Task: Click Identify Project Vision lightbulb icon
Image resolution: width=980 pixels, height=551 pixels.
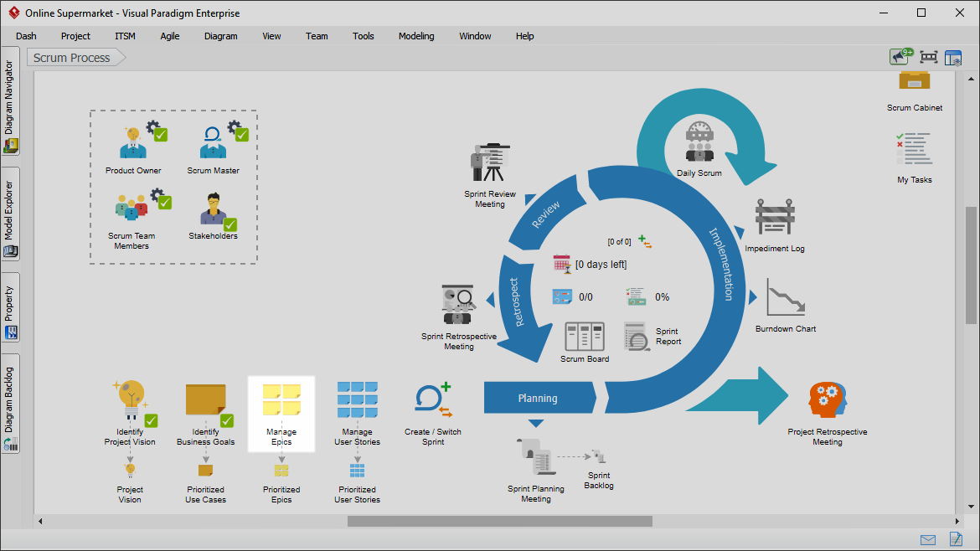Action: pos(130,399)
